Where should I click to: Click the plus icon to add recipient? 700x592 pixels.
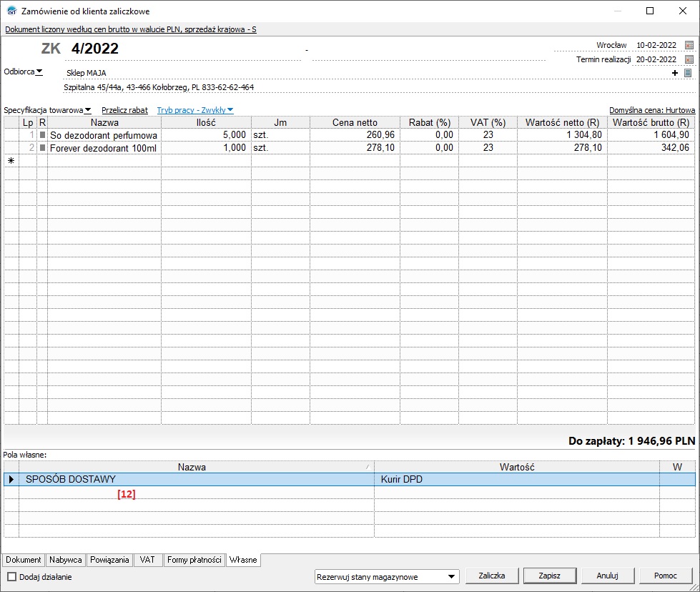coord(675,73)
